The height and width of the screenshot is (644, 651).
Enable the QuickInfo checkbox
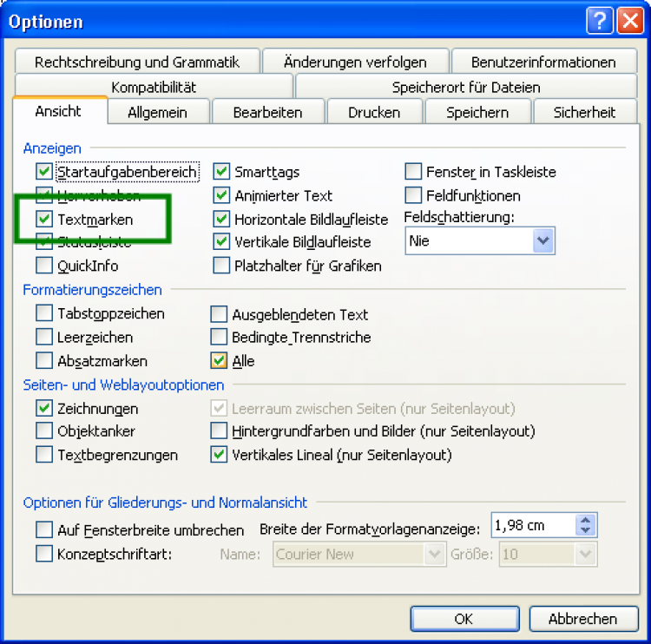pyautogui.click(x=44, y=266)
